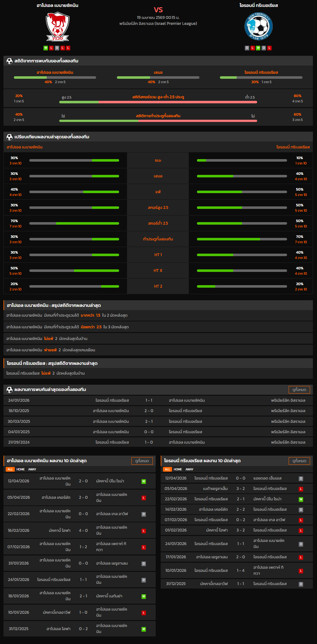This screenshot has height=644, width=317.
Task: Click W result badge for 12/04/2026 Sakhnin match
Action: (144, 481)
